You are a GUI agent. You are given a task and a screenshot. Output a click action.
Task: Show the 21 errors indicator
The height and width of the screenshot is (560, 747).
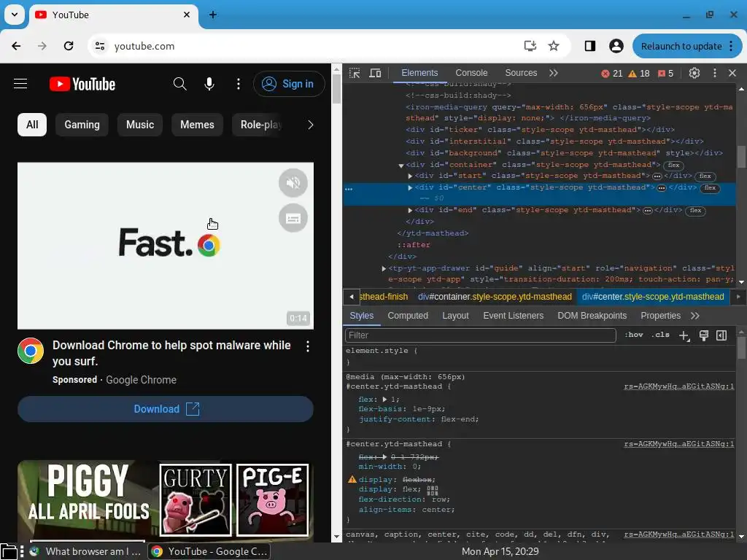point(612,74)
